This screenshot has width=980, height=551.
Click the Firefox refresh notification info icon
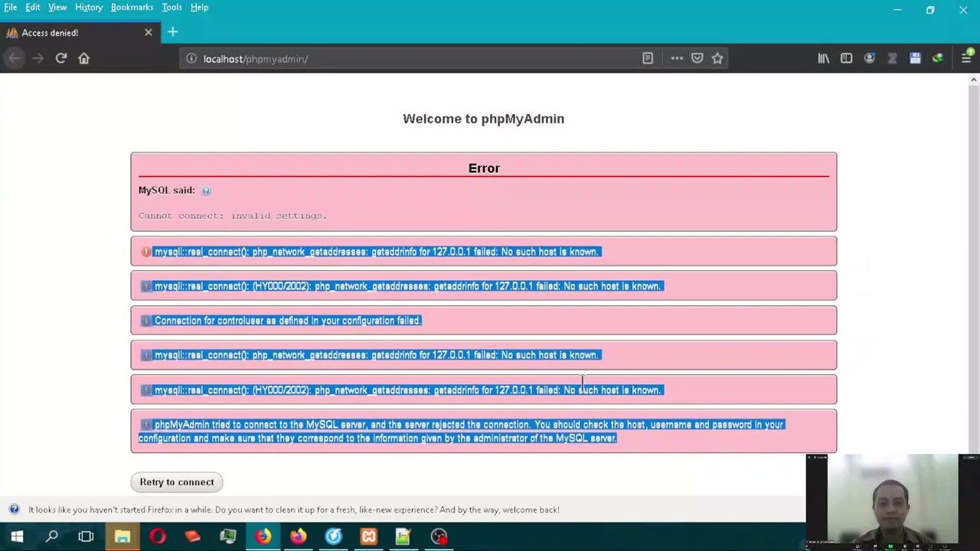[x=14, y=509]
